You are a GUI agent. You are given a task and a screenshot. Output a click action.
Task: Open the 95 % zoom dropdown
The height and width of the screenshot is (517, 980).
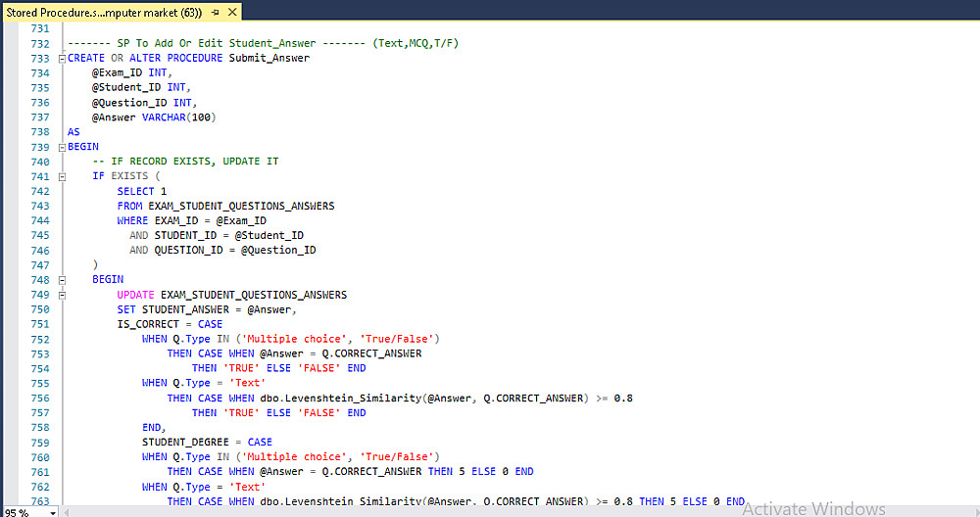[x=53, y=513]
